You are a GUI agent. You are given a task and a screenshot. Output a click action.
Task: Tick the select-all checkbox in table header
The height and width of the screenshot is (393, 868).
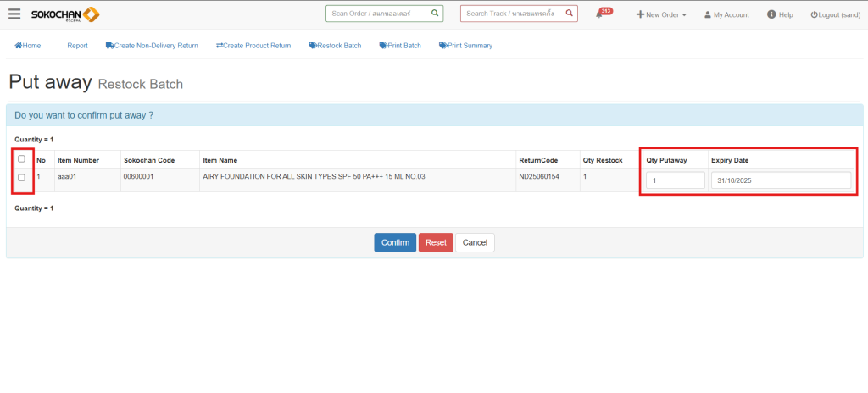click(x=22, y=159)
